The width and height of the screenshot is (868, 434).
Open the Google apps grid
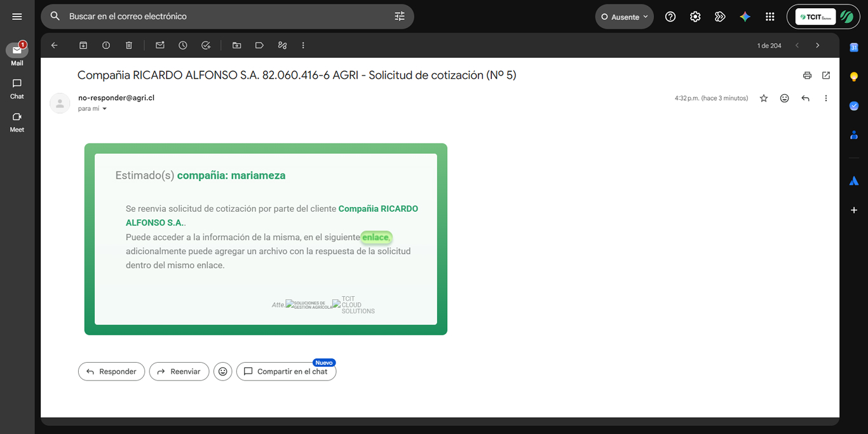tap(770, 17)
